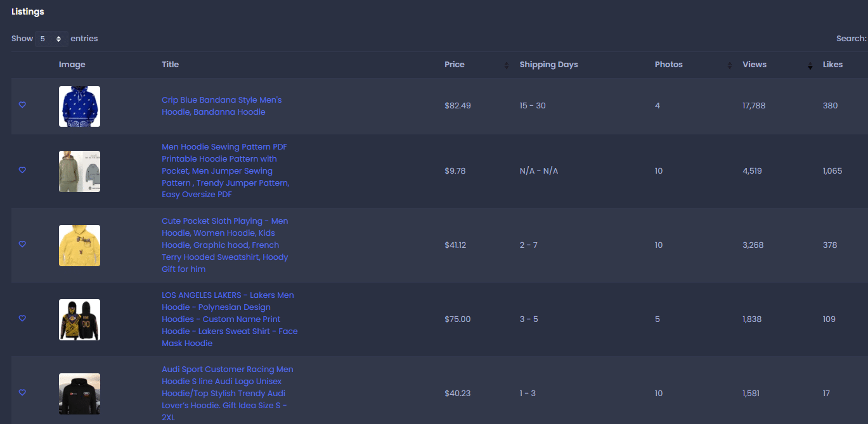Click heart icon for Men Hoodie Sewing Pattern
Screen dimensions: 868x424
(x=22, y=170)
